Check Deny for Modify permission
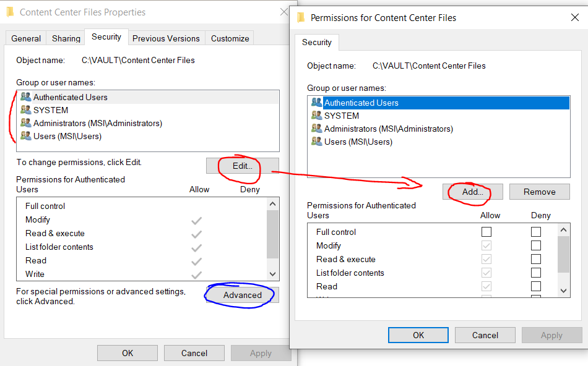The image size is (588, 366). (x=536, y=245)
